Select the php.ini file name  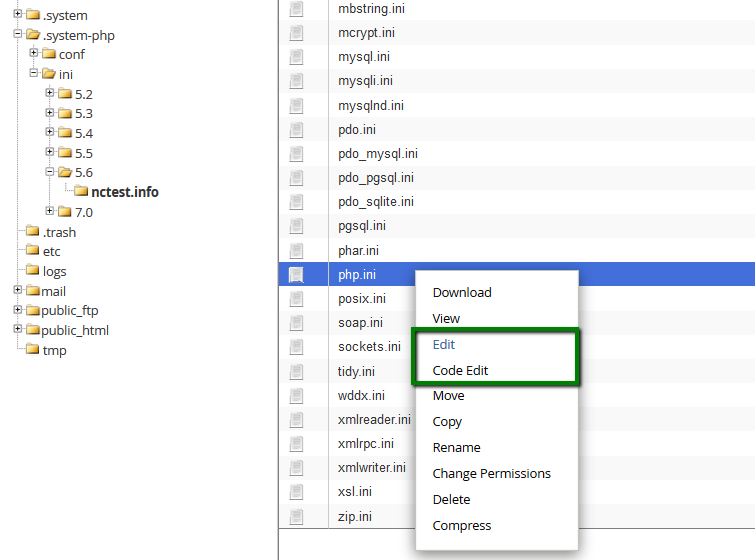pyautogui.click(x=357, y=274)
